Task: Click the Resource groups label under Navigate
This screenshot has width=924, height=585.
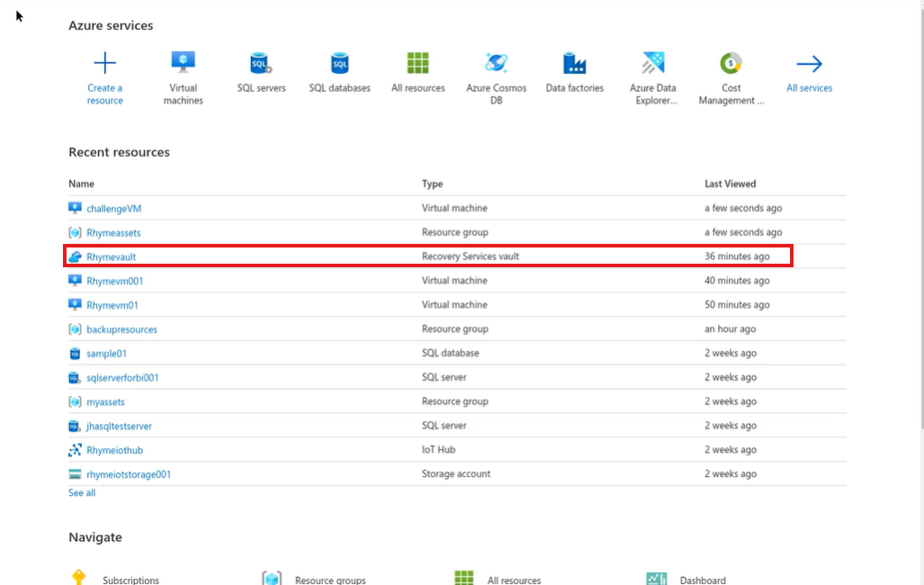Action: 330,580
